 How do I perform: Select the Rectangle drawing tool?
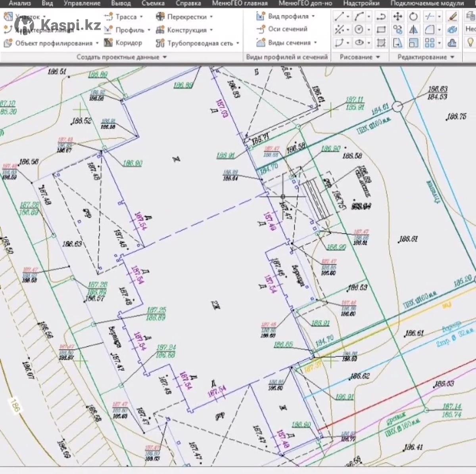[381, 30]
